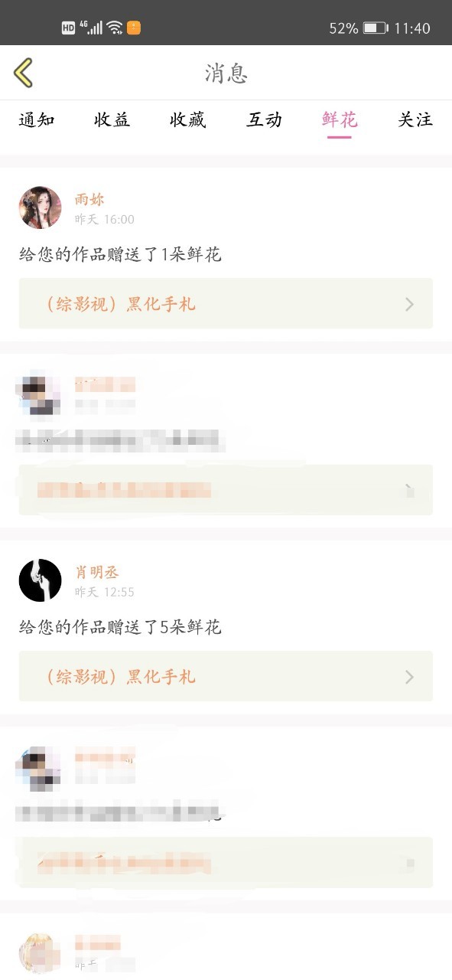The image size is (452, 980).
Task: Switch to the 互动 tab
Action: pyautogui.click(x=264, y=120)
